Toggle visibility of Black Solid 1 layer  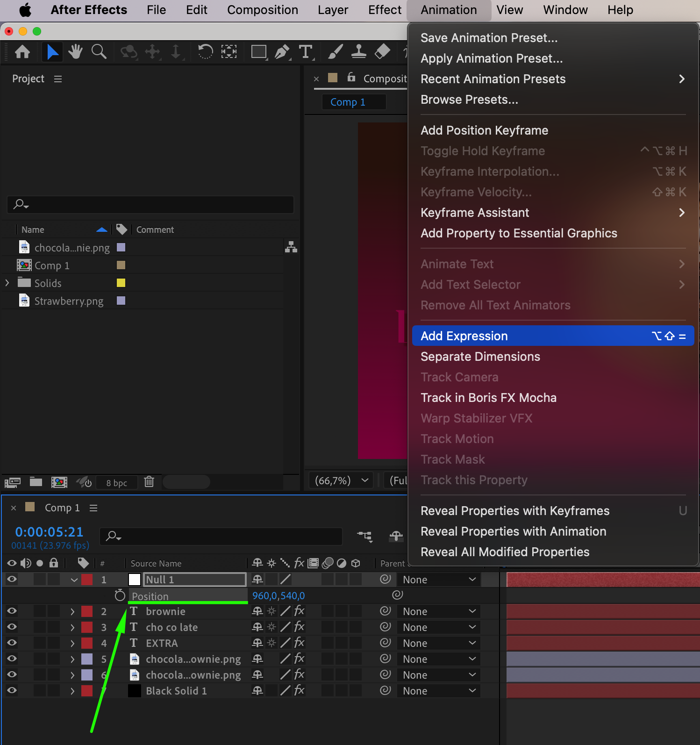click(12, 690)
